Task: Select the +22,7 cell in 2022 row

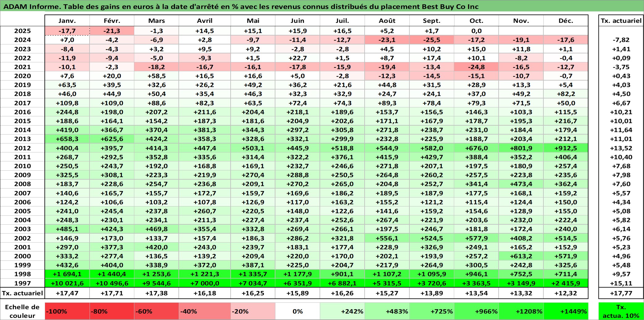Action: pyautogui.click(x=298, y=58)
